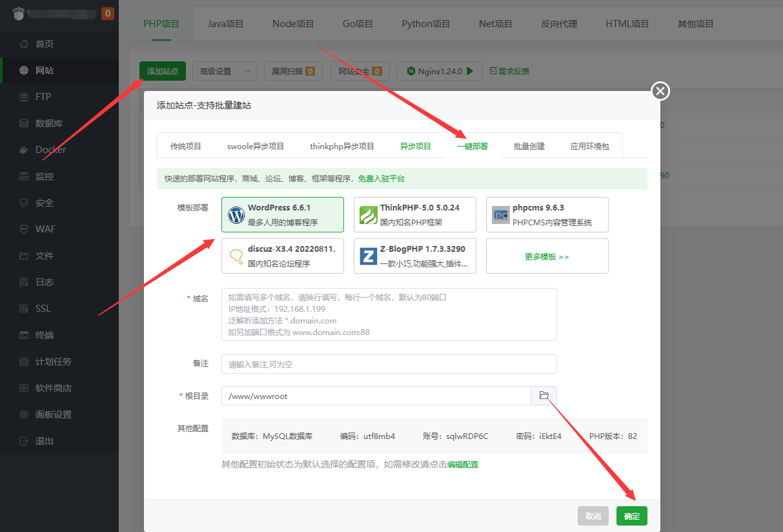This screenshot has height=532, width=783.
Task: Open the 异步项目 tab
Action: 416,146
